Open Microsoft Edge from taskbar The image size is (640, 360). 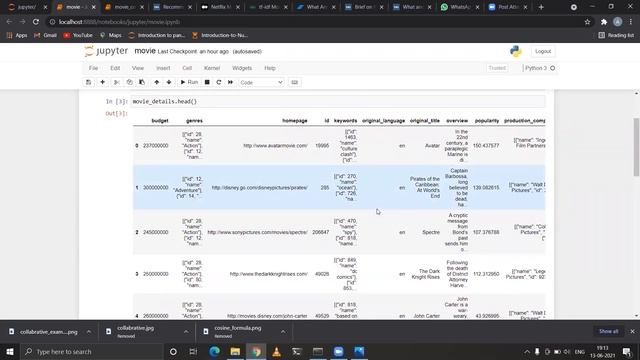click(214, 351)
